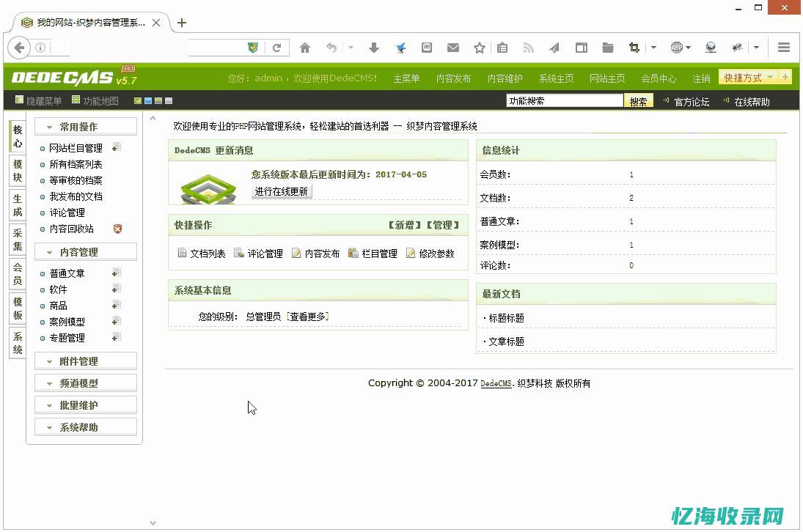The width and height of the screenshot is (803, 532).
Task: Click the 评论管理 icon in quick actions
Action: pyautogui.click(x=239, y=254)
